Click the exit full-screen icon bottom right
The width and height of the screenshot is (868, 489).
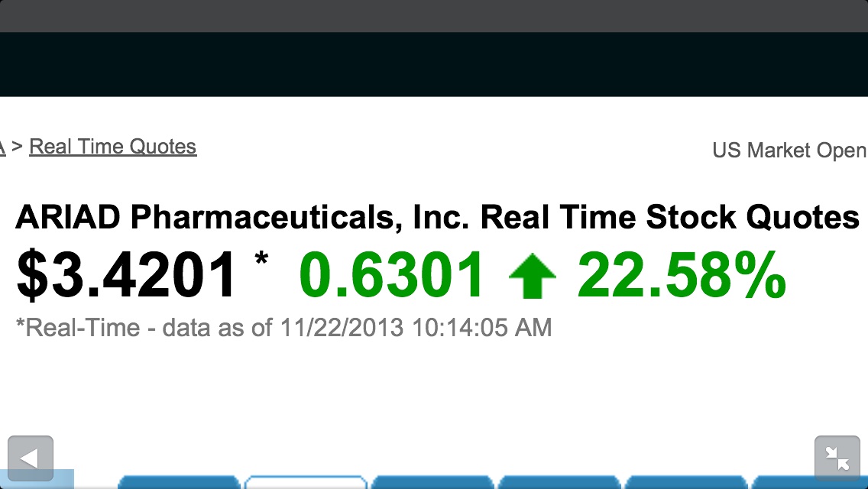tap(837, 457)
